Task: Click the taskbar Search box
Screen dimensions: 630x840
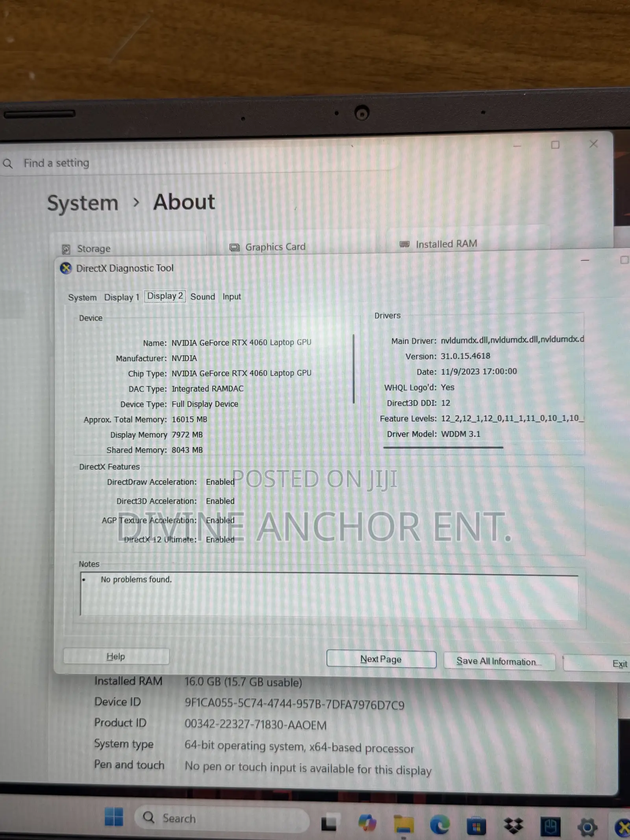Action: [222, 818]
